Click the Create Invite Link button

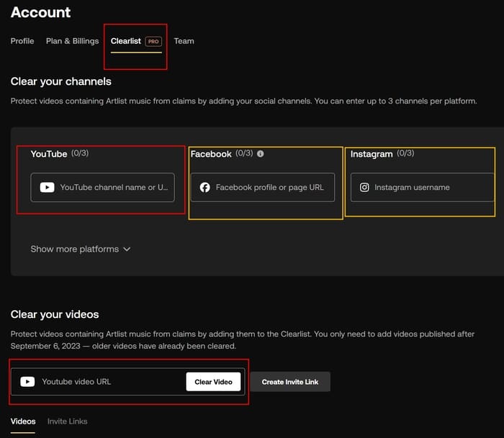pyautogui.click(x=290, y=382)
